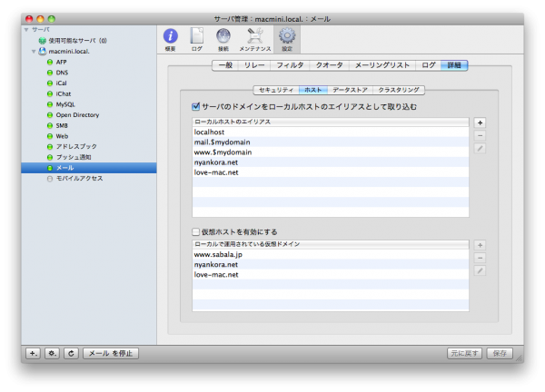Collapse the サーバ sidebar group
The height and width of the screenshot is (392, 545).
pos(26,30)
